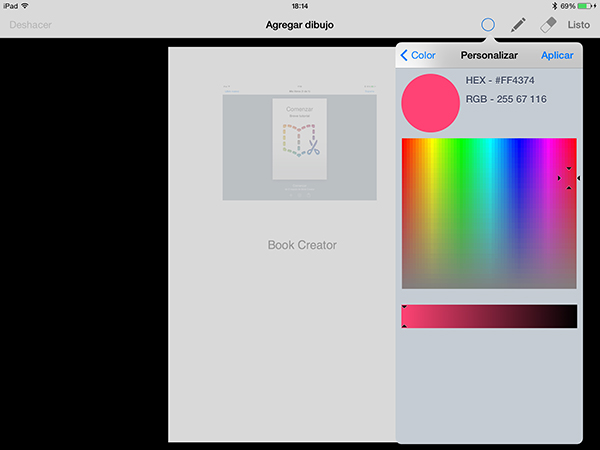Tap the Deshacer undo button
Screen dimensions: 600x450
(x=31, y=25)
